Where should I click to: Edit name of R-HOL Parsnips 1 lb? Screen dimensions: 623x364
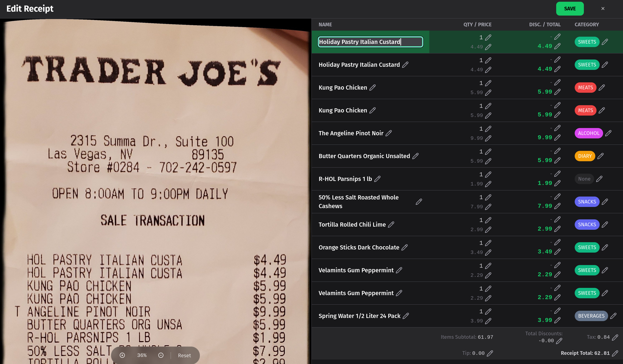(377, 179)
